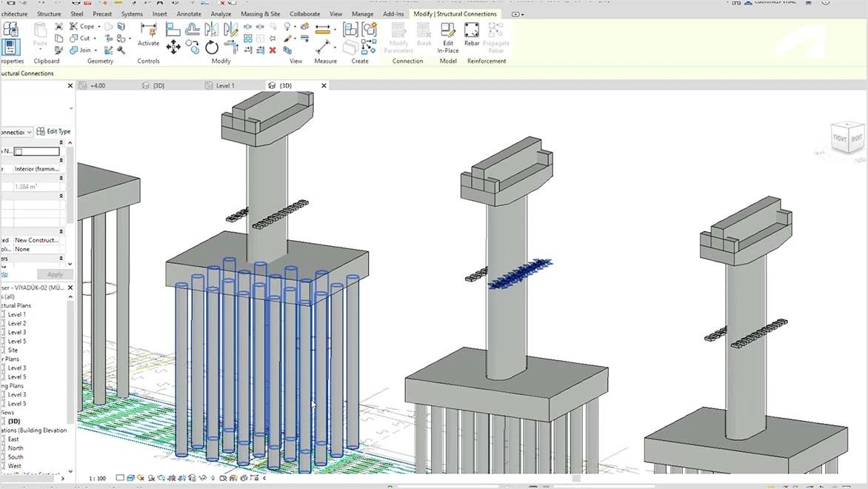868x489 pixels.
Task: Open the Cope dropdown arrow
Action: (99, 27)
